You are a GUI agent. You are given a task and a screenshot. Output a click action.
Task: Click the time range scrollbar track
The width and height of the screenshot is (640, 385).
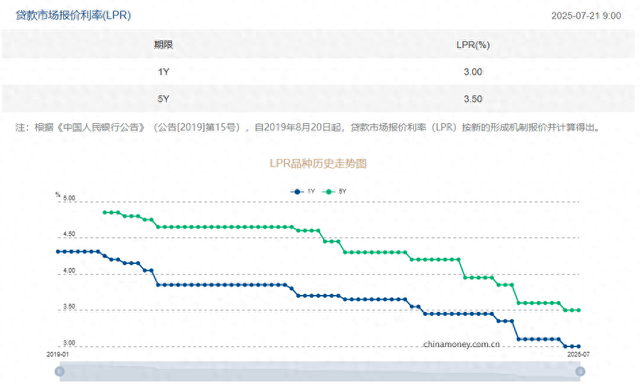click(x=320, y=371)
